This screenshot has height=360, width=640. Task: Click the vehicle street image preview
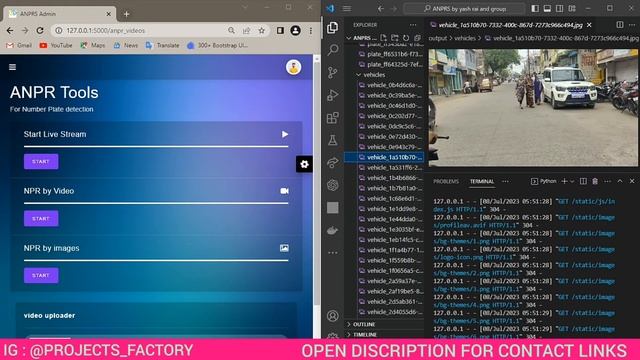pos(533,107)
